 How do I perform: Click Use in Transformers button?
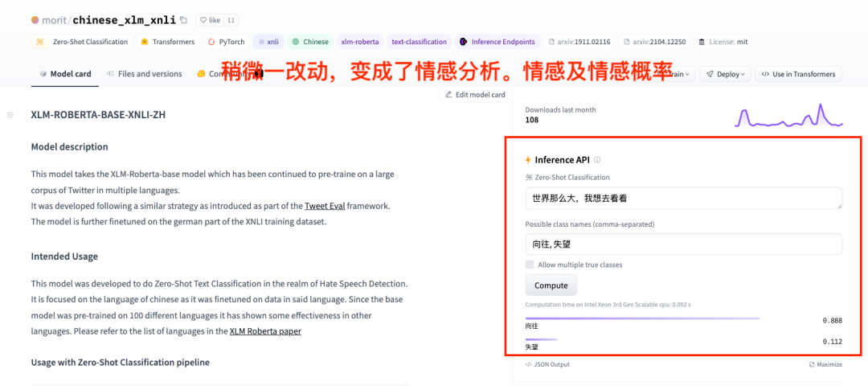click(799, 74)
